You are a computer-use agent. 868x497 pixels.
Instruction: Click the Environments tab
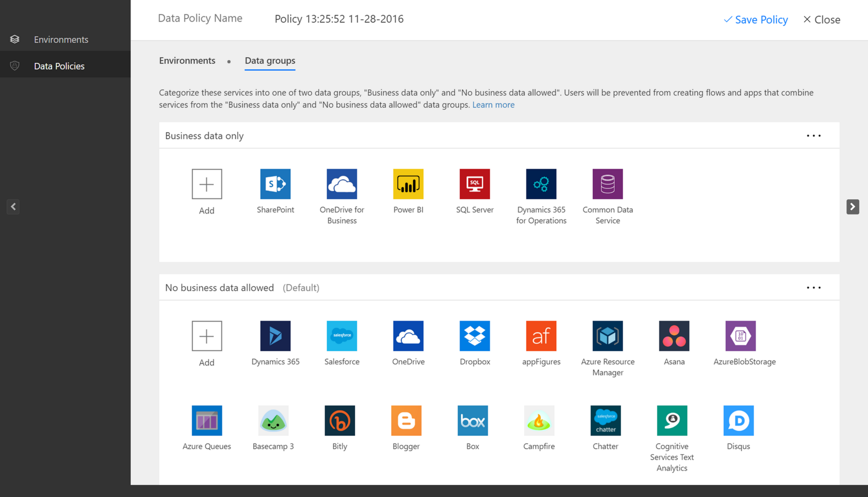click(186, 60)
